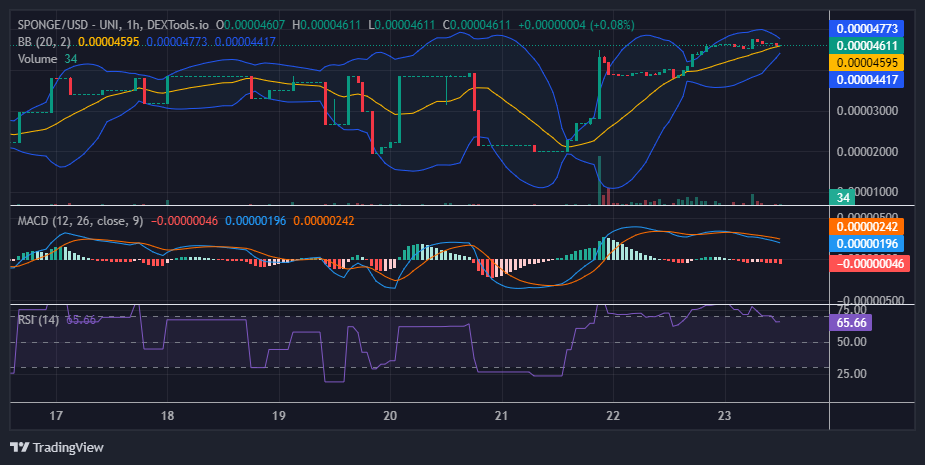The image size is (925, 465).
Task: Click the +0.00000004 (+0.08%) change text
Action: click(576, 25)
